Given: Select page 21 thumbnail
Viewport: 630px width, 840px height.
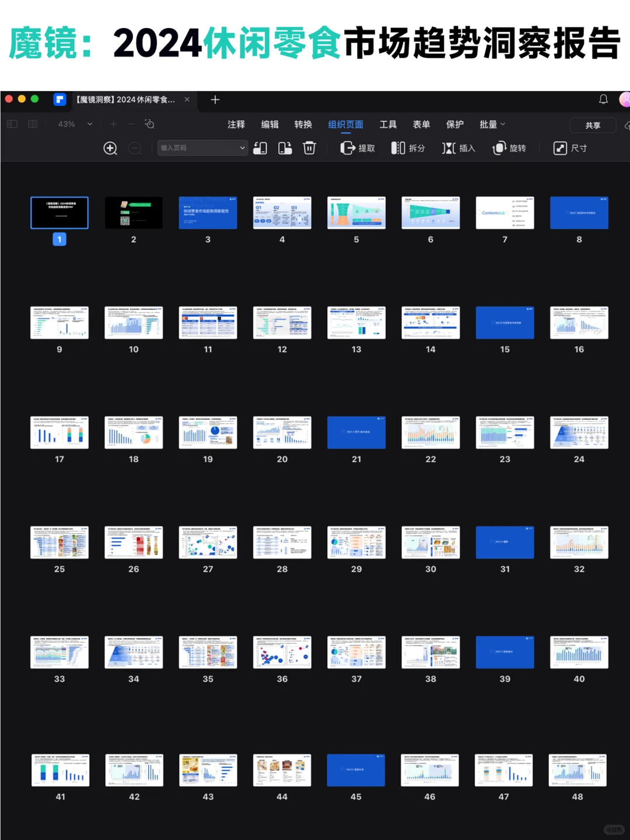Looking at the screenshot, I should (356, 433).
